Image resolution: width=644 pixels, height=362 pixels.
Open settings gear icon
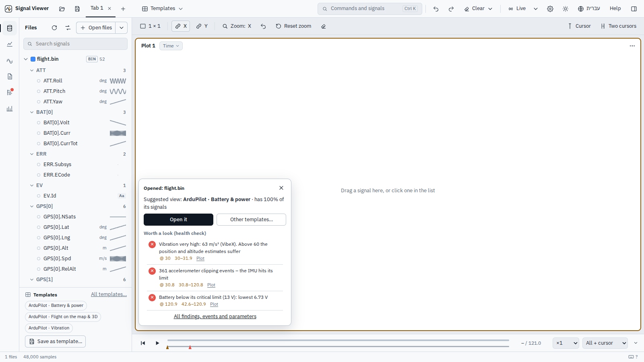pyautogui.click(x=550, y=8)
